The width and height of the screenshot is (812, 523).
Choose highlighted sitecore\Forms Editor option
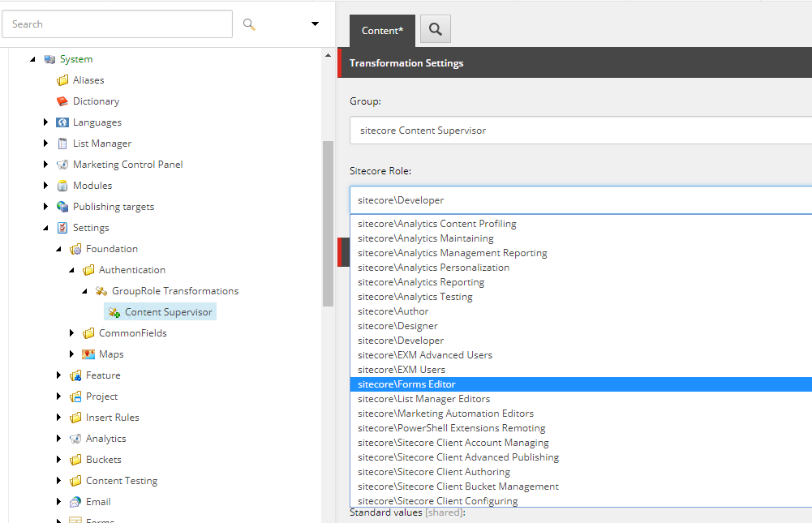tap(581, 384)
